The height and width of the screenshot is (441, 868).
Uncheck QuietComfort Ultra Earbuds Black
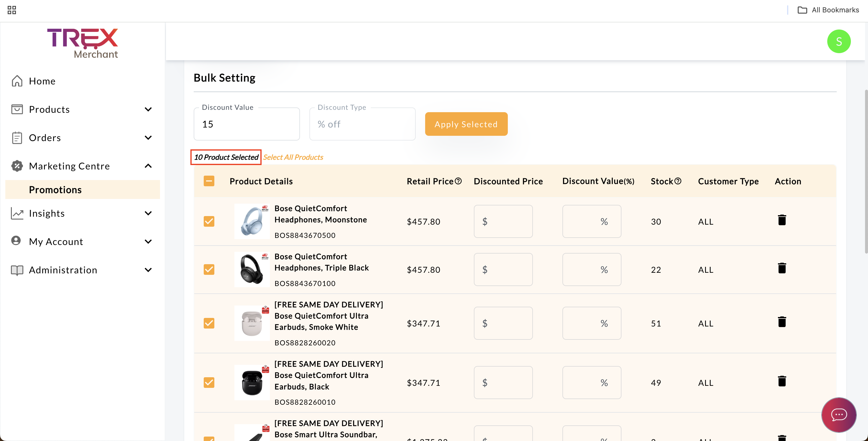209,383
